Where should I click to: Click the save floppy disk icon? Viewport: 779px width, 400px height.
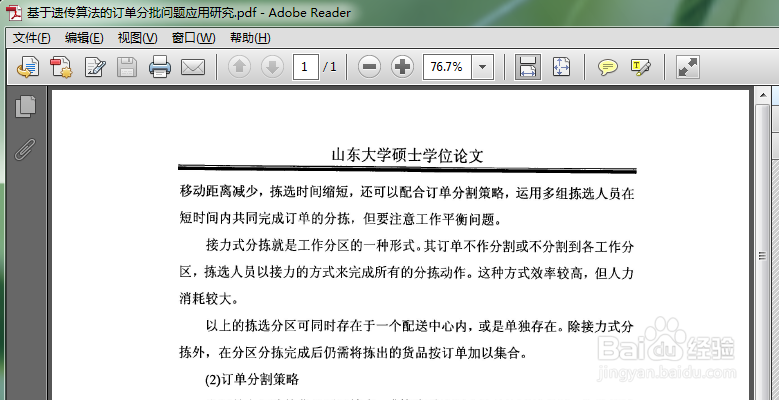tap(127, 67)
